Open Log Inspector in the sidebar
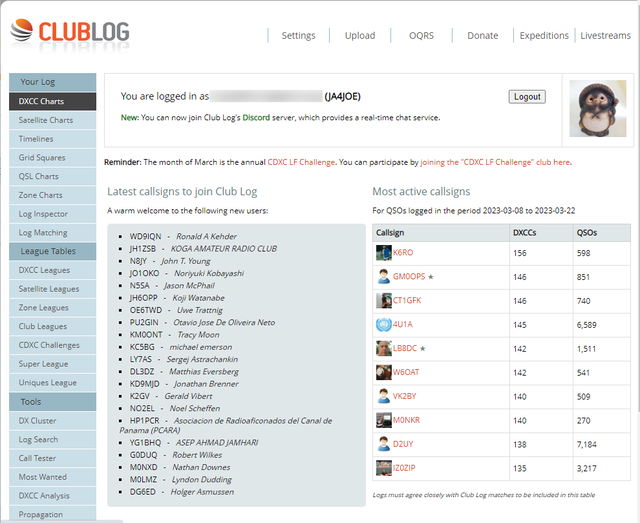 53,214
